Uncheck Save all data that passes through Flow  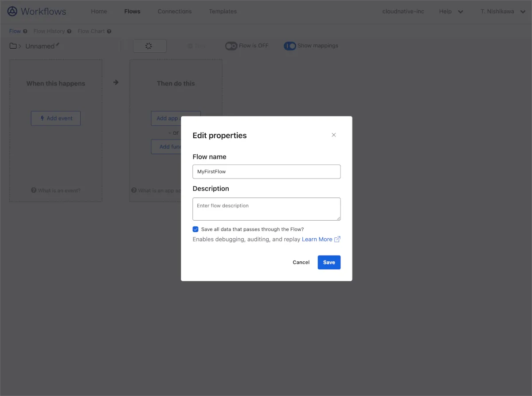196,229
